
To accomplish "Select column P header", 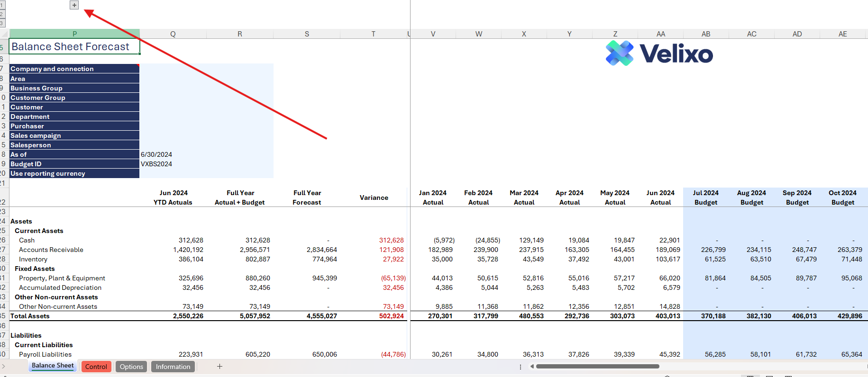I will tap(74, 34).
